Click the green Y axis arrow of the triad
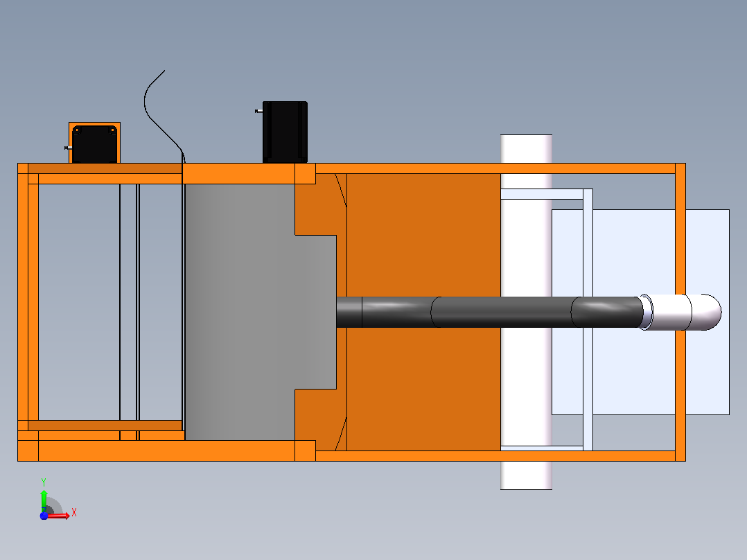Screen dimensions: 747x560 (x=44, y=499)
